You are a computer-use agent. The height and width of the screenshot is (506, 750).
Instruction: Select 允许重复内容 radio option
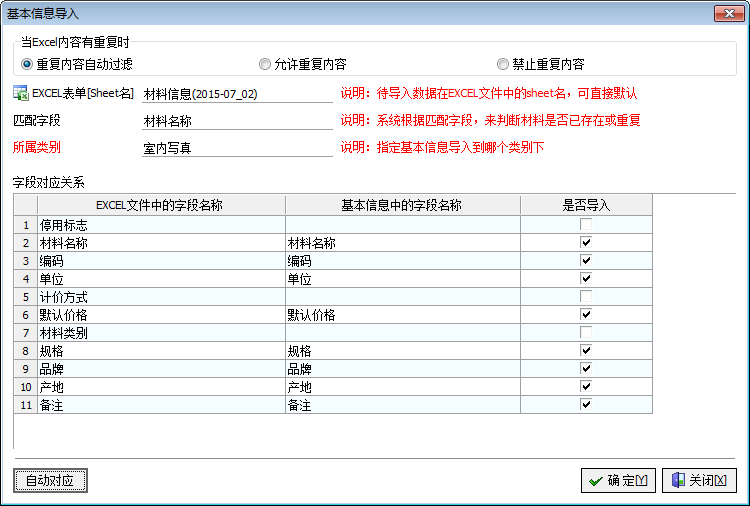(x=264, y=64)
